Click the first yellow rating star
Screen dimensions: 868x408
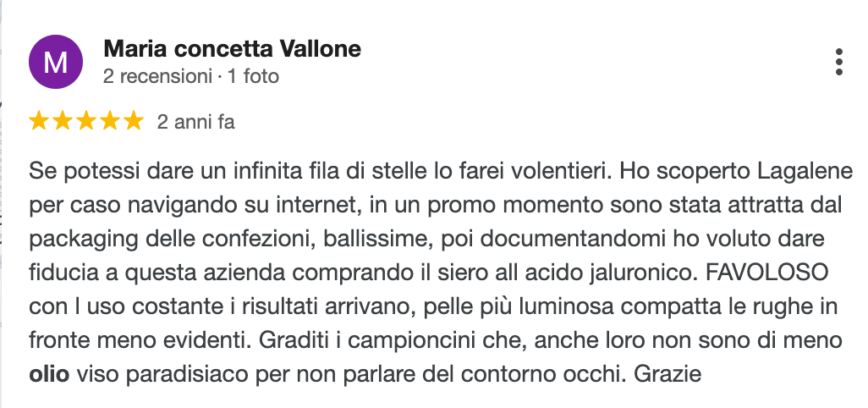point(39,122)
